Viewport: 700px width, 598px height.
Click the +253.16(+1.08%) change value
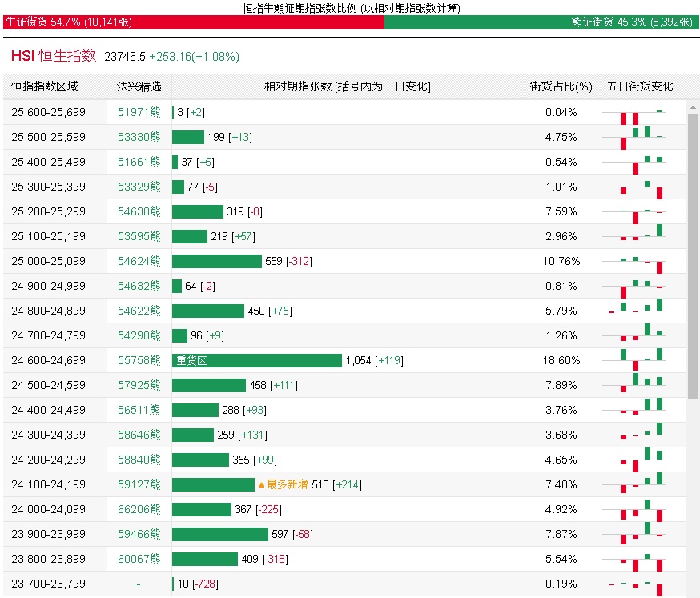click(x=194, y=57)
